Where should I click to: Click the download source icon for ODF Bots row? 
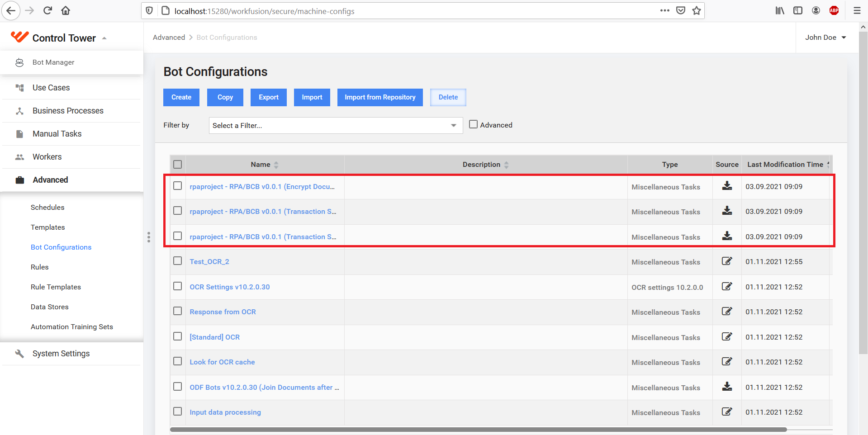pos(727,387)
